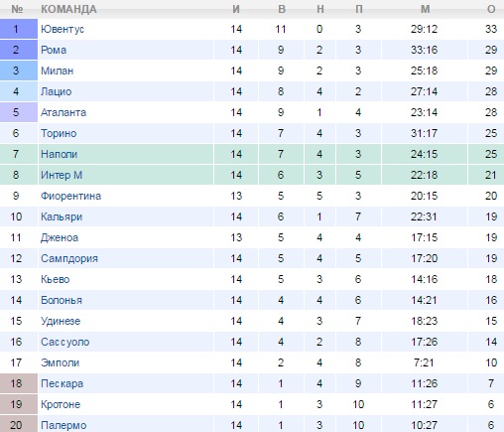
Task: Open the Сассуоло team page
Action: point(64,342)
